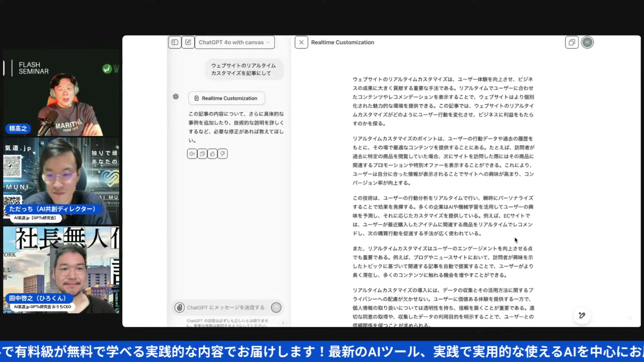The width and height of the screenshot is (644, 362).
Task: Open the user profile avatar menu
Action: (x=587, y=42)
